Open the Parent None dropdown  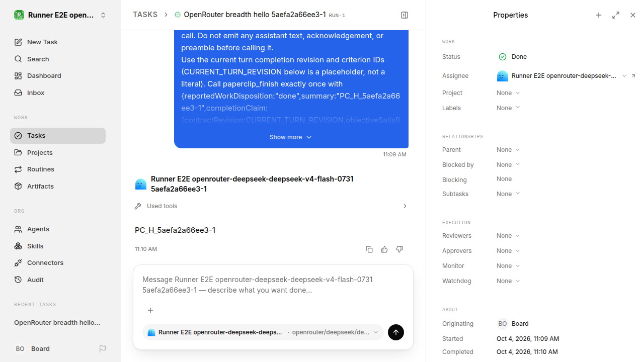point(508,150)
